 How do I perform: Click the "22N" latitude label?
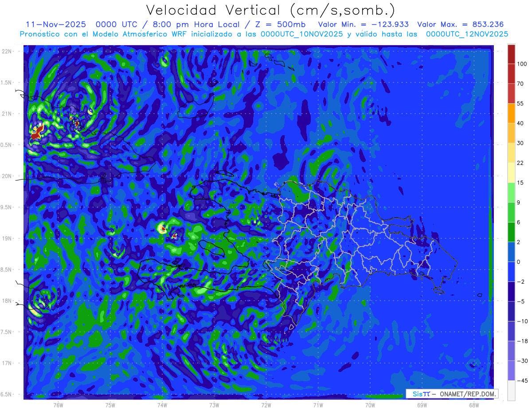click(8, 51)
